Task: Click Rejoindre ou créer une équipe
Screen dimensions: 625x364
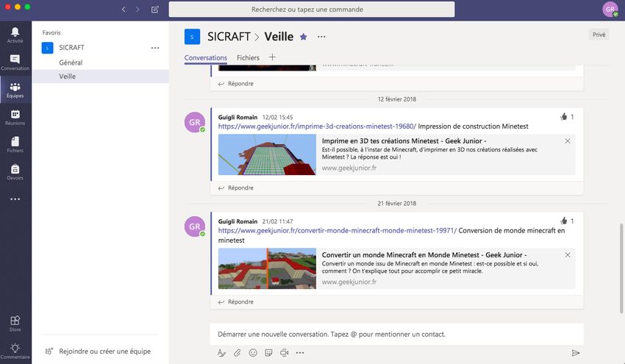Action: click(x=98, y=351)
